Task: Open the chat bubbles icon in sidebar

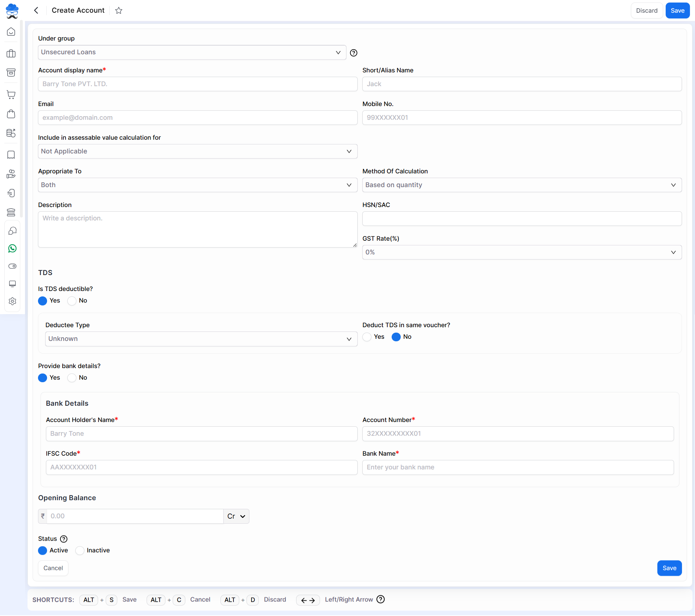Action: click(x=12, y=231)
